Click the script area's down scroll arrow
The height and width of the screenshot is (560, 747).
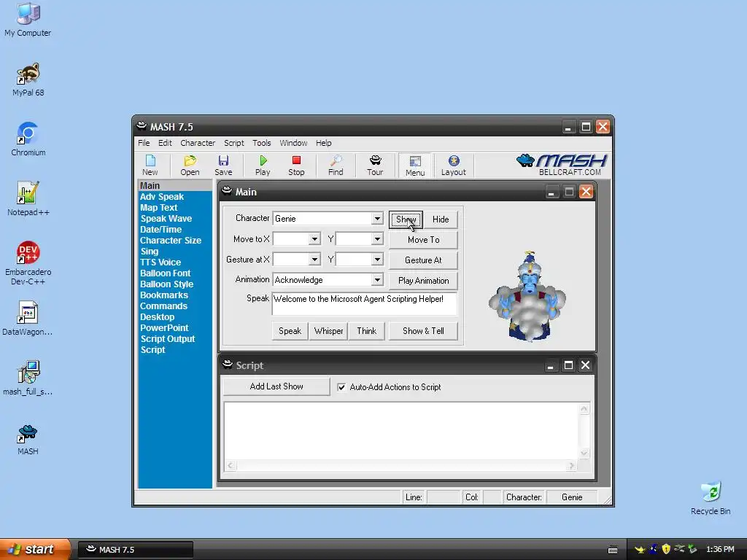[x=584, y=454]
